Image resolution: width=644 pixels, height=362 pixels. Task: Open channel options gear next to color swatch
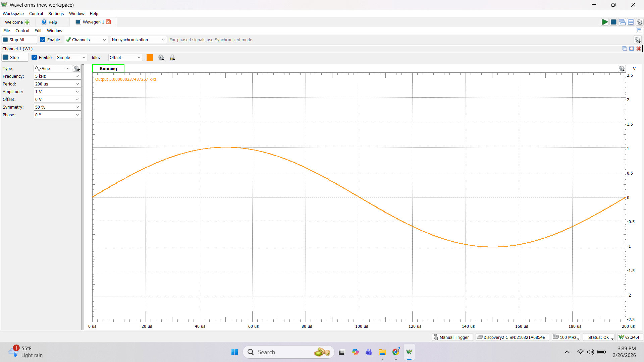coord(161,58)
